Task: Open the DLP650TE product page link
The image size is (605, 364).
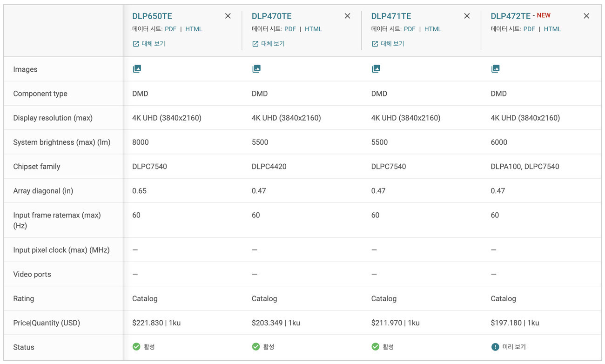Action: pyautogui.click(x=152, y=16)
